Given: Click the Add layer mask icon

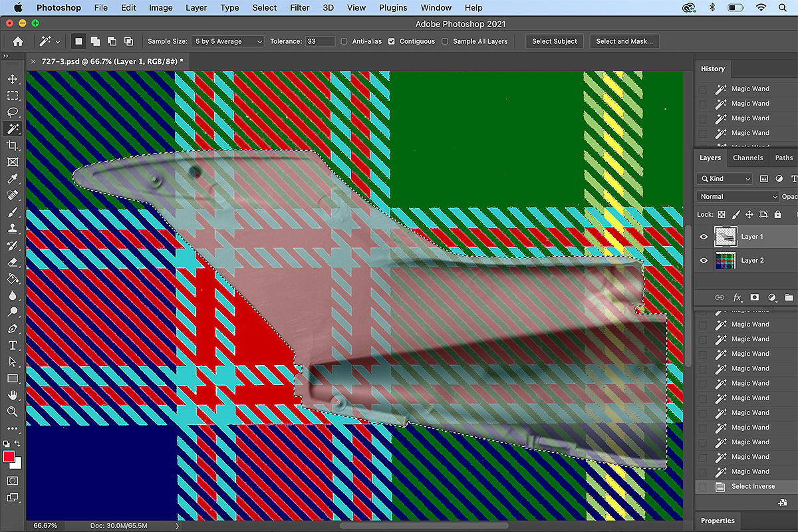Looking at the screenshot, I should coord(755,297).
